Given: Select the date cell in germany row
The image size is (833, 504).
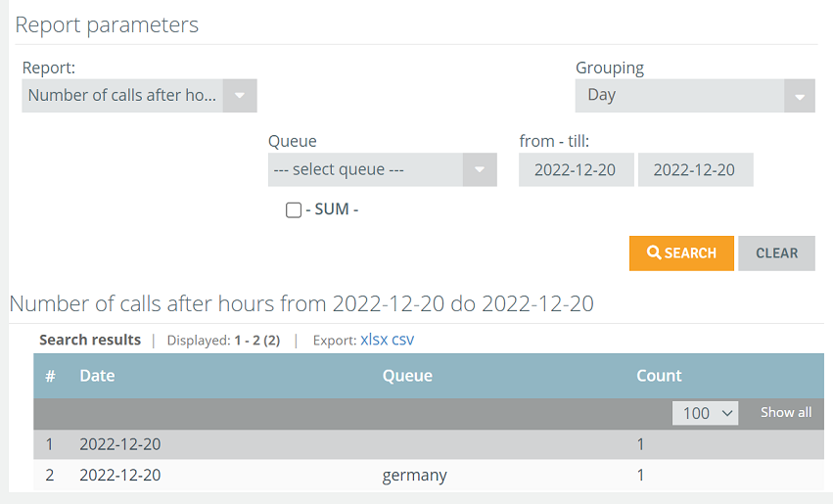Looking at the screenshot, I should point(120,475).
